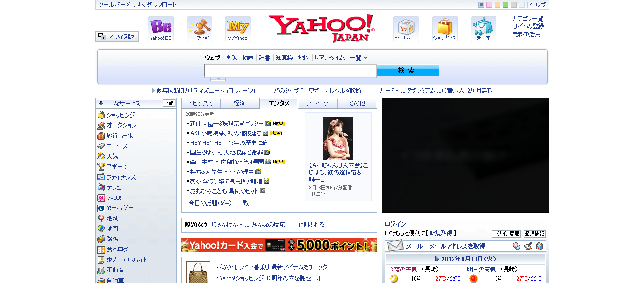Click the 路線 train icon
Image resolution: width=644 pixels, height=283 pixels.
[101, 239]
